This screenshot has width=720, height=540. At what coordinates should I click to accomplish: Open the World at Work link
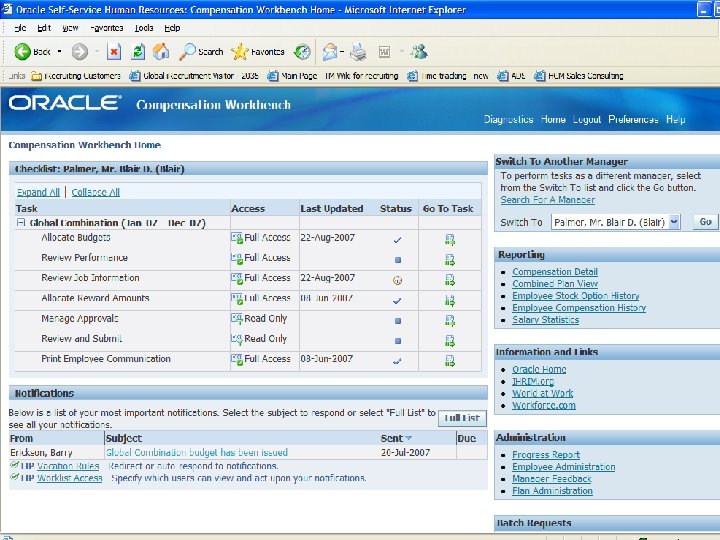click(542, 393)
